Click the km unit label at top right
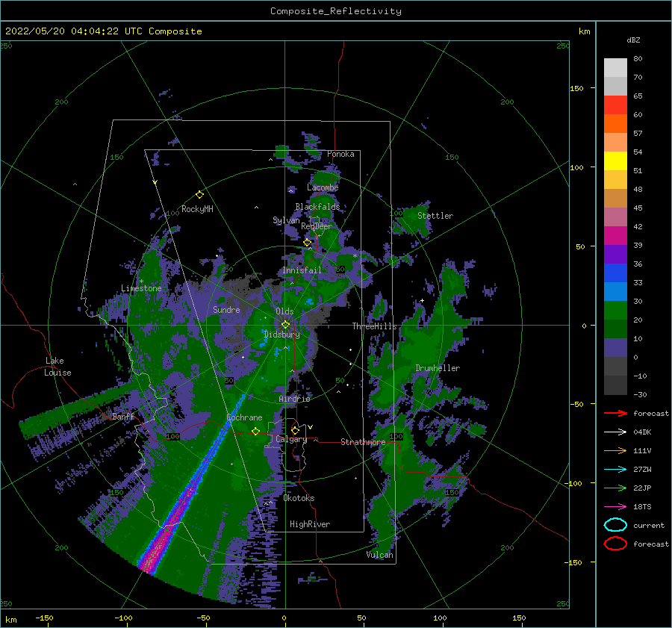The width and height of the screenshot is (672, 628). click(x=584, y=31)
